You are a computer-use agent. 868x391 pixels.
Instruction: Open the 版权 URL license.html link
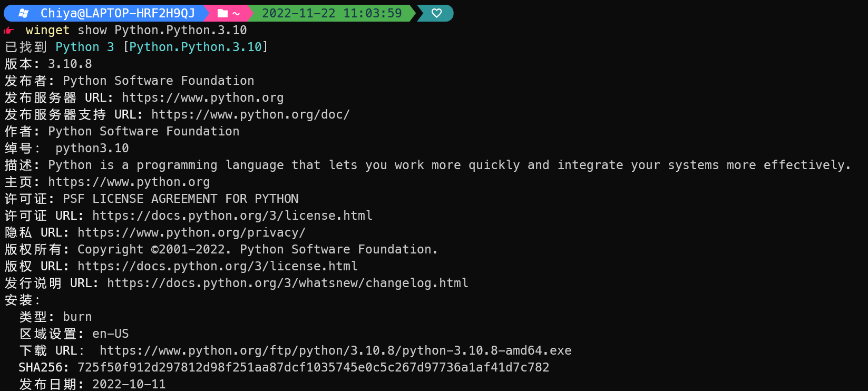(218, 267)
